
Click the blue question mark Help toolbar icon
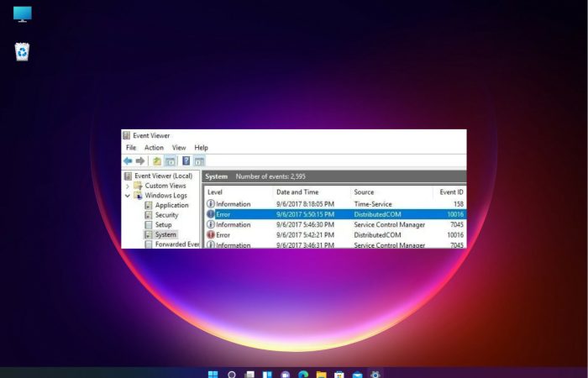click(x=186, y=161)
